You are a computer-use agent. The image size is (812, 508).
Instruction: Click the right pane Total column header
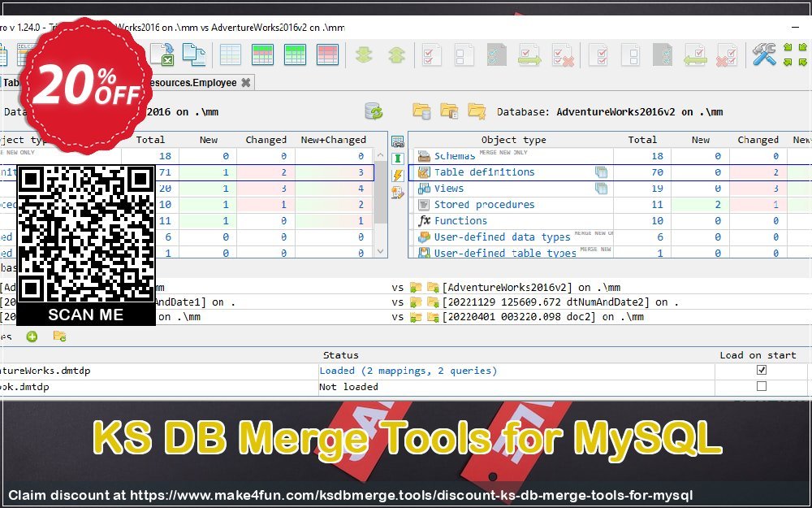(x=642, y=140)
